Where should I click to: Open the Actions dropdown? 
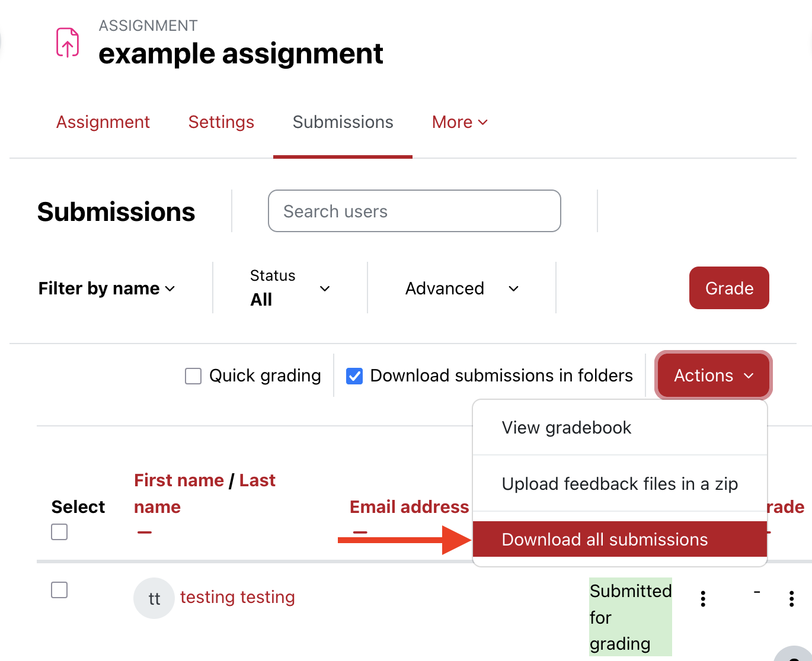712,376
